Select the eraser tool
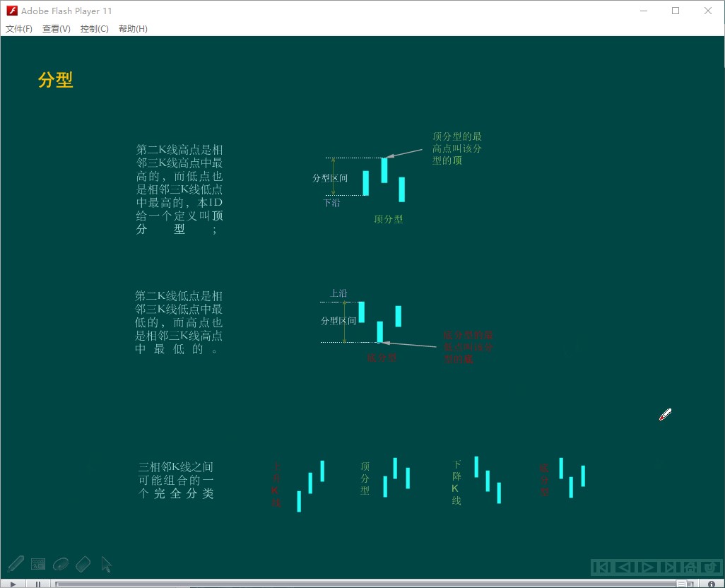The height and width of the screenshot is (588, 725). tap(83, 564)
